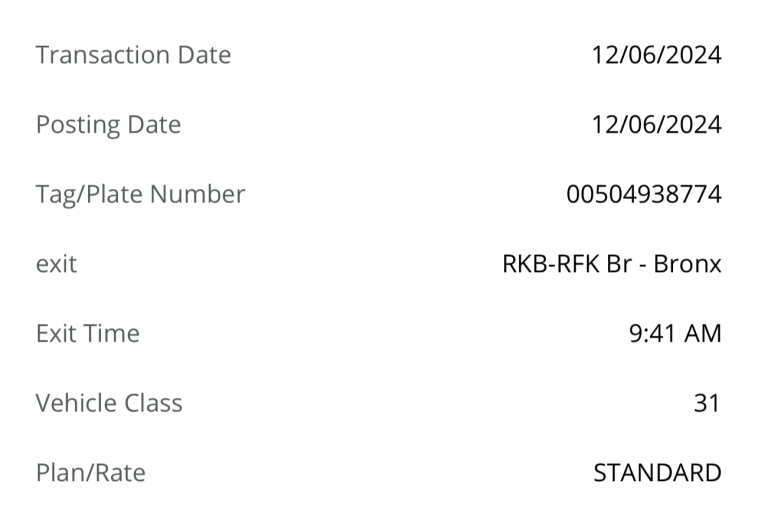Viewport: 758px width, 520px height.
Task: Click the word Bronx in exit location
Action: [687, 264]
